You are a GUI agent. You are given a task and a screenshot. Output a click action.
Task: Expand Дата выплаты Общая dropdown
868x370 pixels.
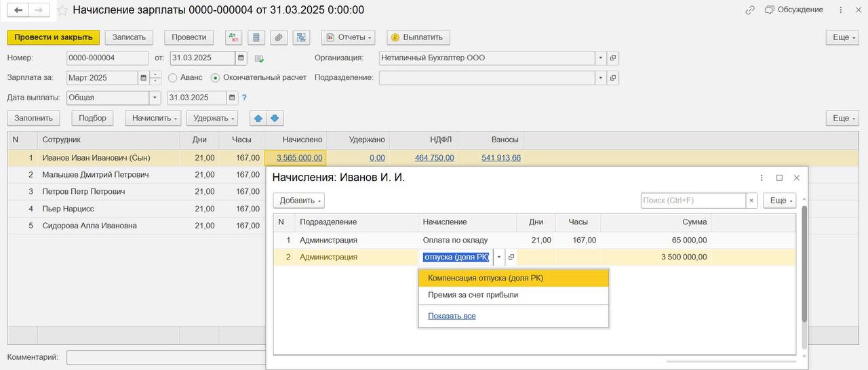pyautogui.click(x=155, y=98)
